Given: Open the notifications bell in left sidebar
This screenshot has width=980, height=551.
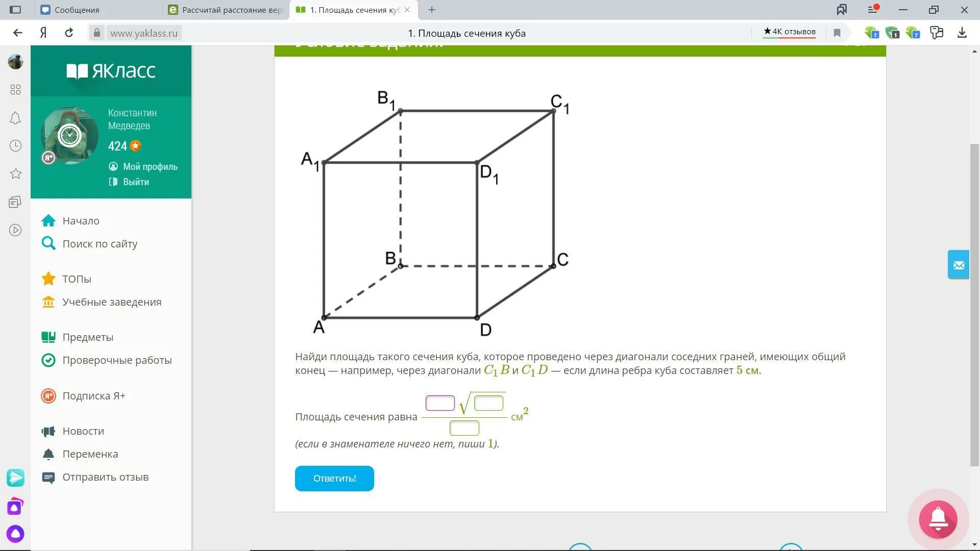Looking at the screenshot, I should pyautogui.click(x=15, y=118).
